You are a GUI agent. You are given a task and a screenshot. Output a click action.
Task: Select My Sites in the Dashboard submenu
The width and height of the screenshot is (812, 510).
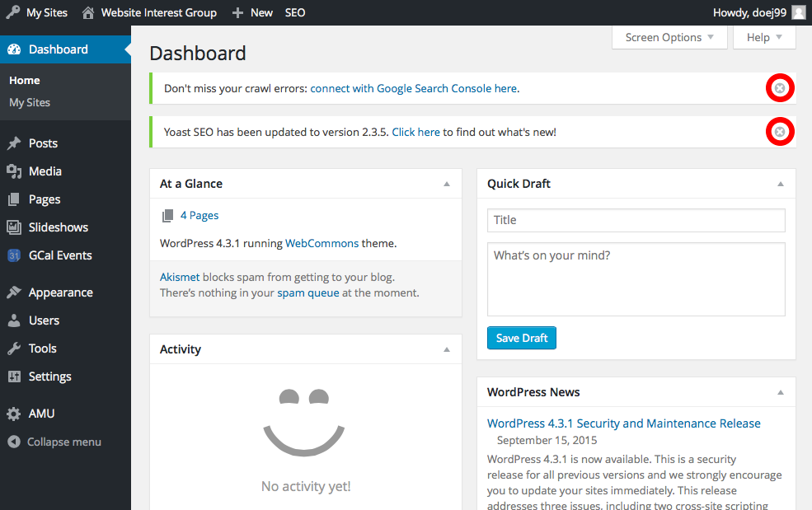pyautogui.click(x=30, y=102)
